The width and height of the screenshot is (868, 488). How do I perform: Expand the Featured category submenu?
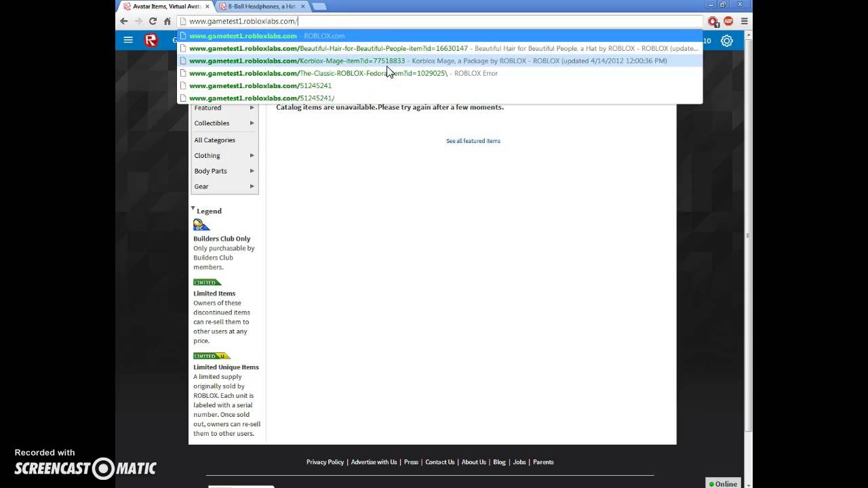224,108
